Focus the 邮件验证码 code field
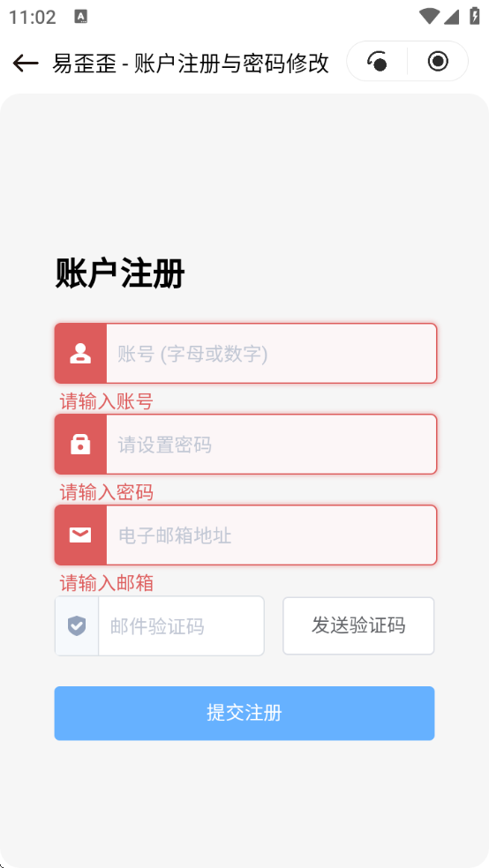Image resolution: width=489 pixels, height=868 pixels. 181,626
